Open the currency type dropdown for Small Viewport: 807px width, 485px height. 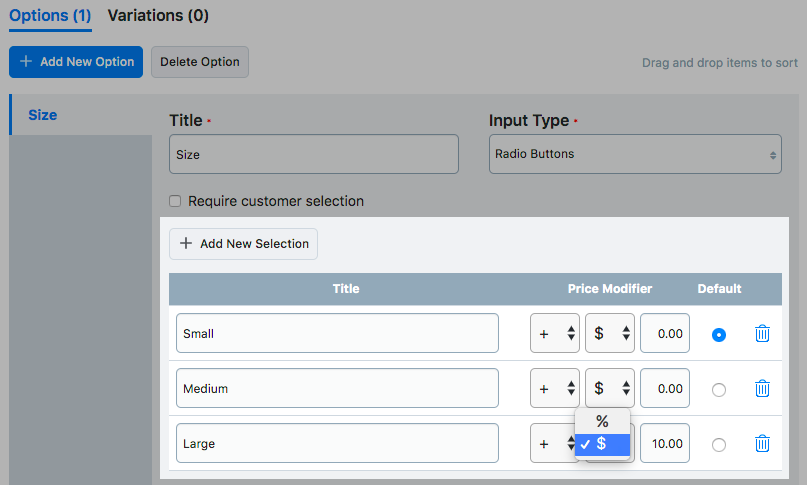[x=609, y=334]
